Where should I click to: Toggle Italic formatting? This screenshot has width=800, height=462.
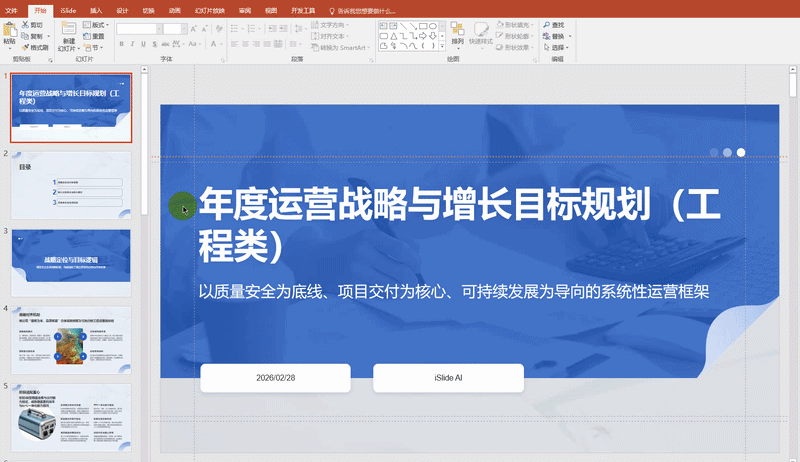133,44
